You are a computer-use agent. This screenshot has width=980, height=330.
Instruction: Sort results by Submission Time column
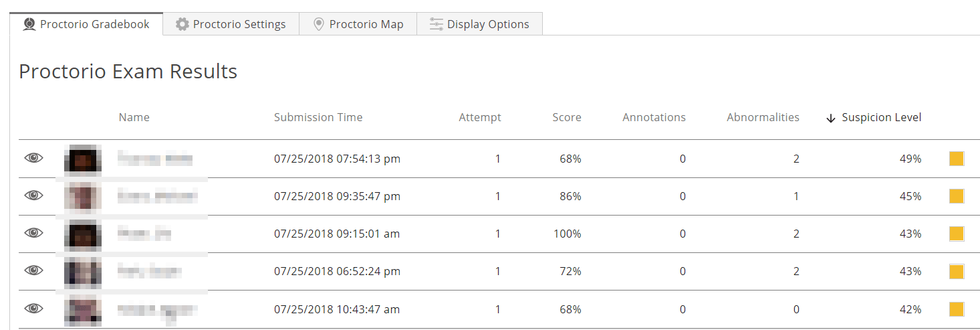[318, 117]
